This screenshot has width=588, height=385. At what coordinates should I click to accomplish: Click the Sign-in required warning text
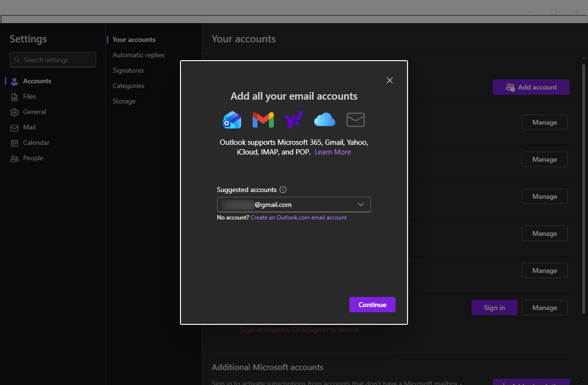tap(300, 330)
